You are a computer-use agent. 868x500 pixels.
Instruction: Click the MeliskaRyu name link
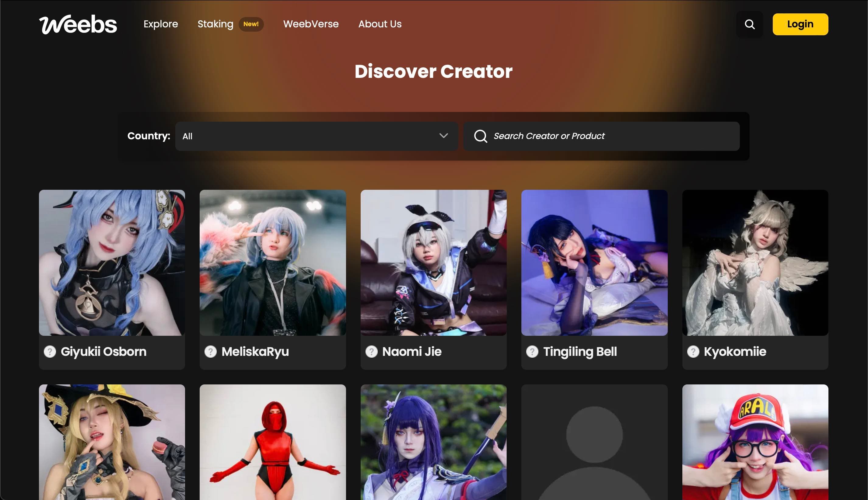pyautogui.click(x=255, y=352)
